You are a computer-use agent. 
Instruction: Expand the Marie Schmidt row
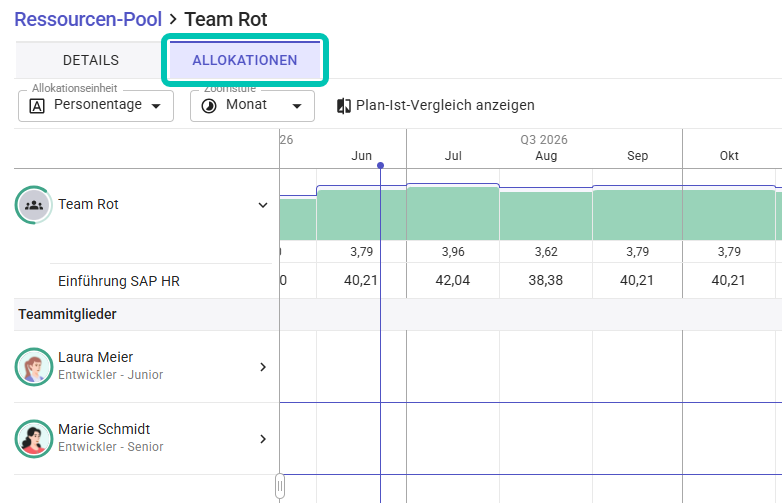pyautogui.click(x=263, y=439)
